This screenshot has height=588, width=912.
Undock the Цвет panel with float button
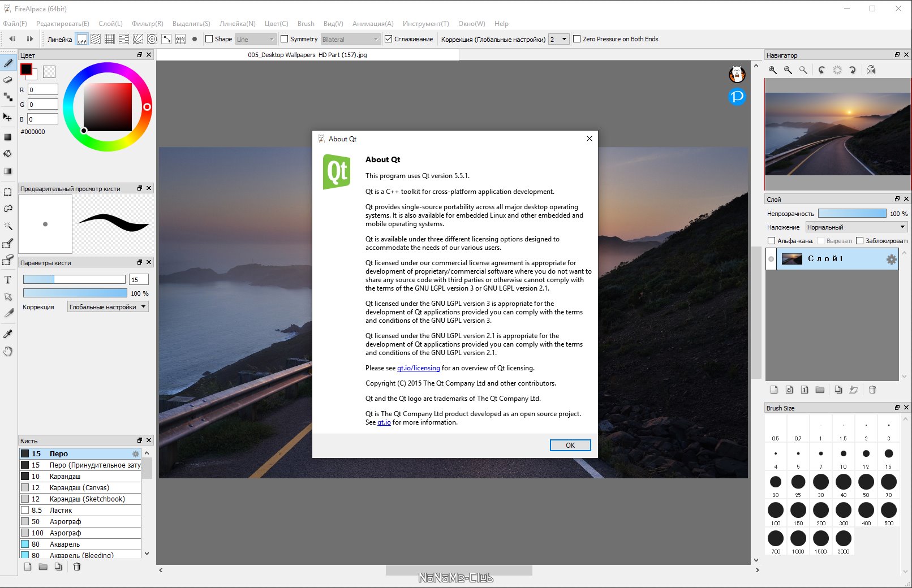point(140,55)
